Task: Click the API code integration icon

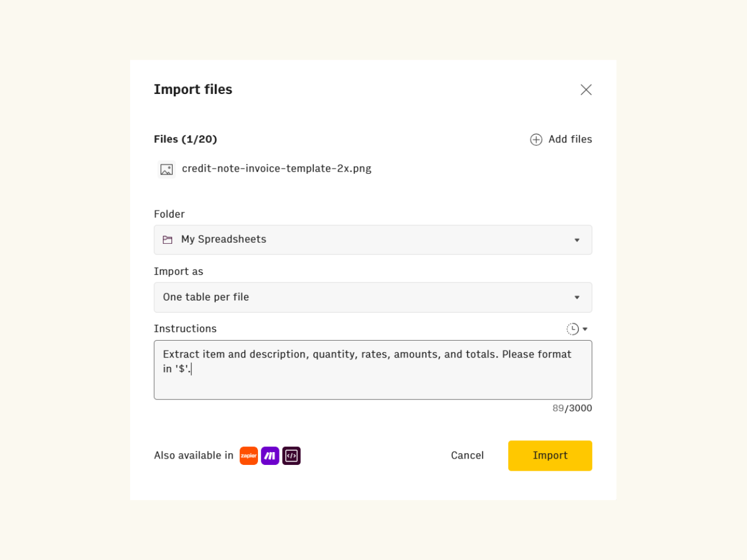Action: (x=291, y=456)
